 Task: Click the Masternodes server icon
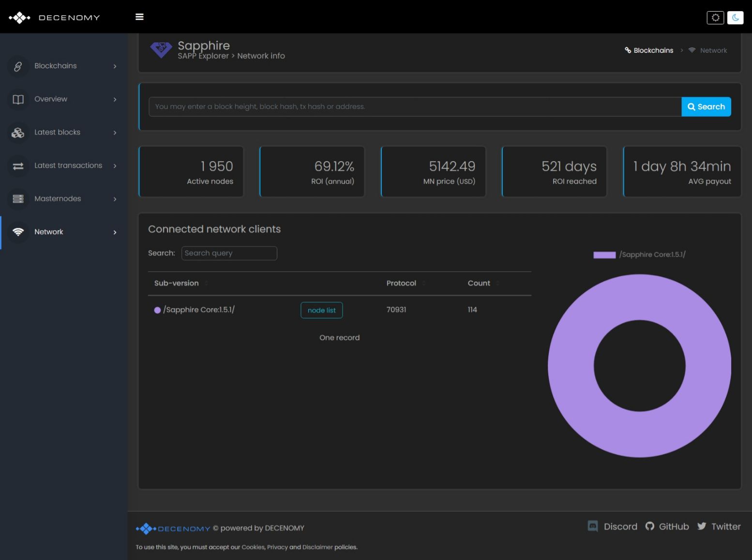[x=18, y=199]
